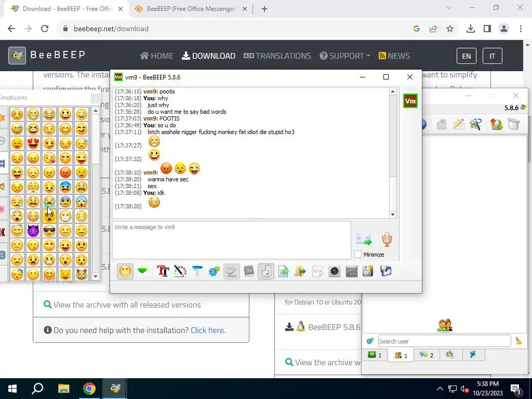Switch to 'BeeBEEP (Free Office Messenger' browser tab

click(x=190, y=9)
